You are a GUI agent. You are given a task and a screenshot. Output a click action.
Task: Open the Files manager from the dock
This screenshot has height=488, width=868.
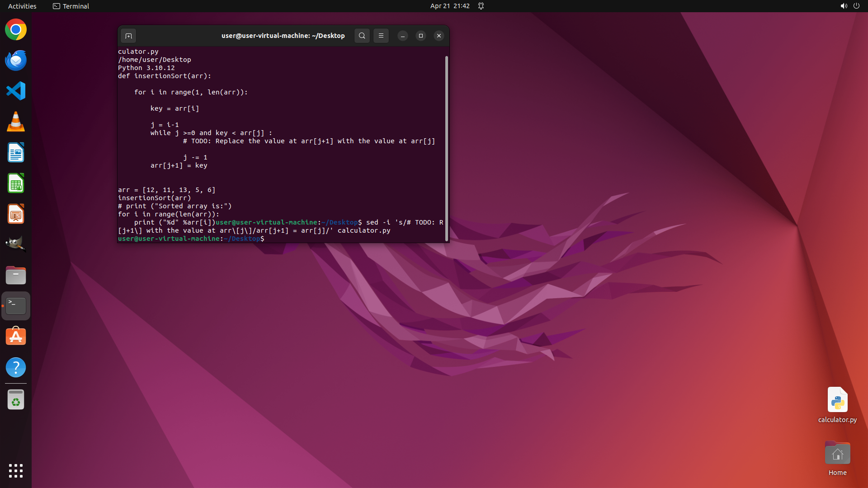(x=16, y=275)
